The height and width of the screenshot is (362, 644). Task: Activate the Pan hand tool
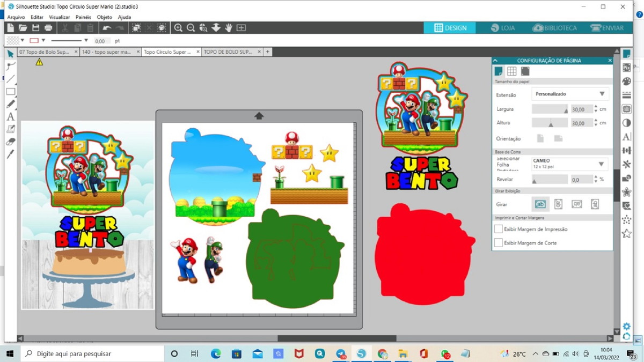[229, 28]
